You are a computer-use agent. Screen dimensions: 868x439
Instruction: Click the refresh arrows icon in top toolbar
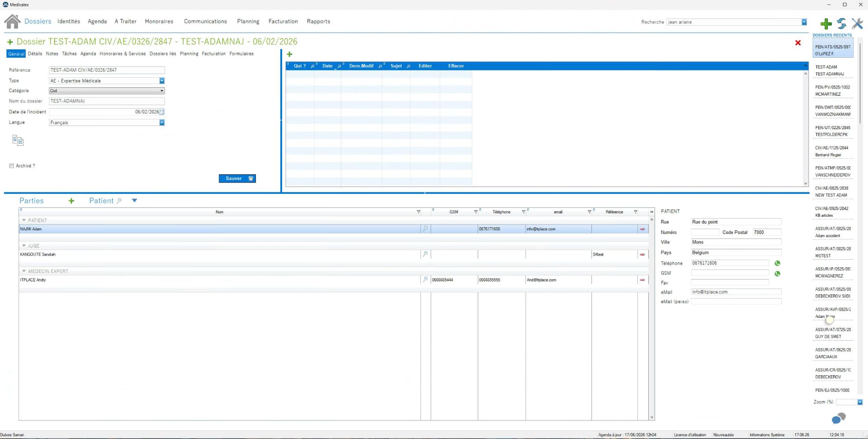coord(841,23)
